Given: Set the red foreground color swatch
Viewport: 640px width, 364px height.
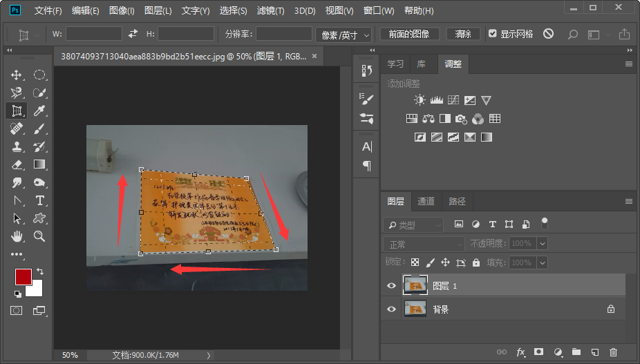Looking at the screenshot, I should point(23,276).
